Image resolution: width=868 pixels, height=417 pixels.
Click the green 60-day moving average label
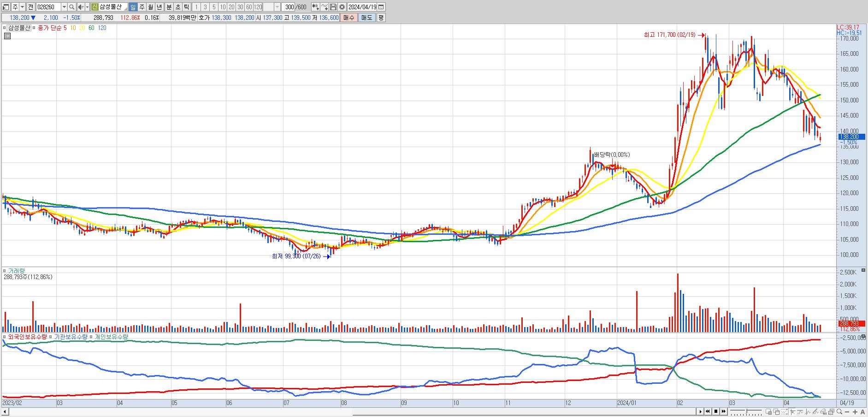91,28
